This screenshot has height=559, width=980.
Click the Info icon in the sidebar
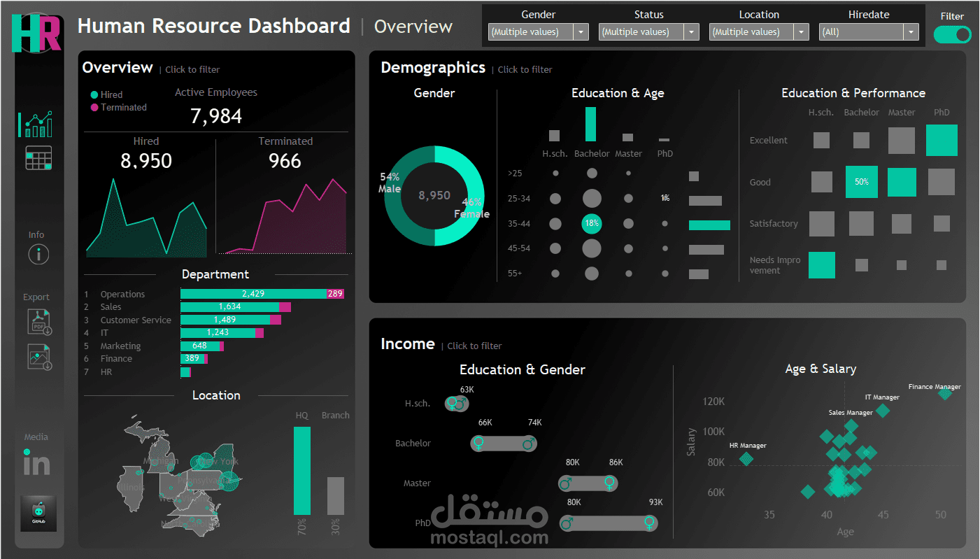click(x=37, y=254)
